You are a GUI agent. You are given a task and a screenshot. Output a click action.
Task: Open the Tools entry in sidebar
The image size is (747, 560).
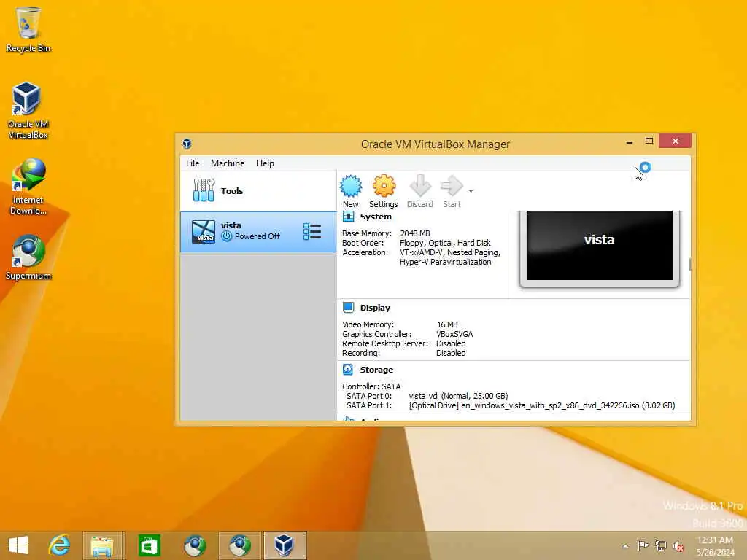pos(258,191)
